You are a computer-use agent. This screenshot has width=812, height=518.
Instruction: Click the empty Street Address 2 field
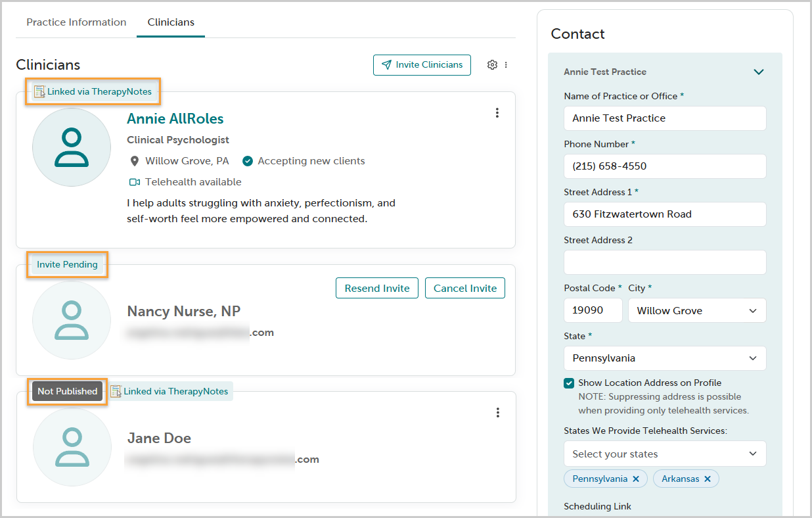click(665, 262)
